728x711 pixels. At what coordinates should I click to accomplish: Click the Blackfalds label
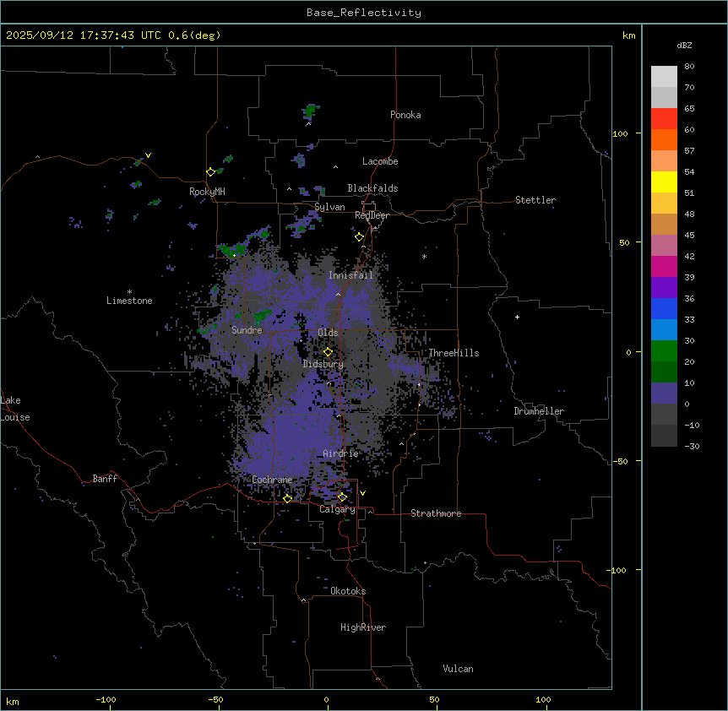372,188
